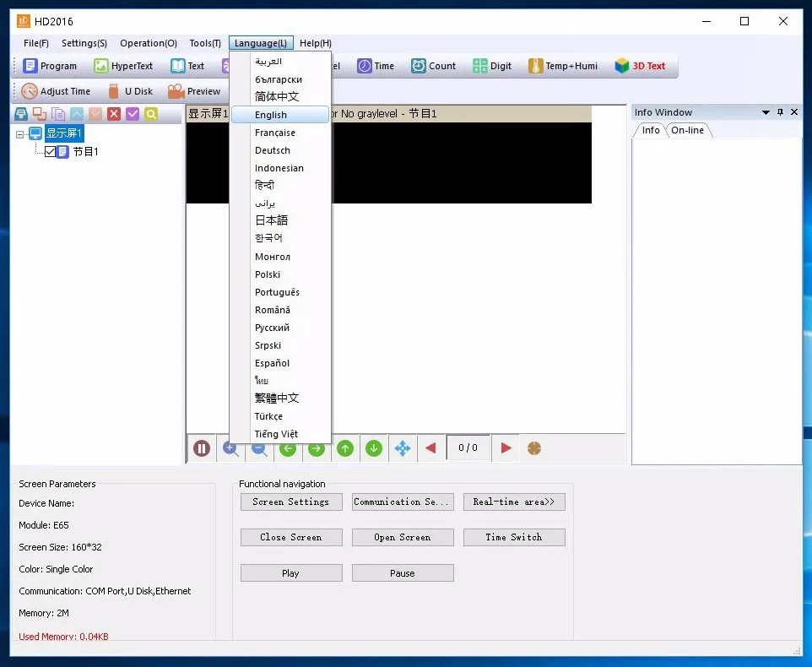Image resolution: width=812 pixels, height=667 pixels.
Task: Click the purple checkmark icon
Action: pos(133,114)
